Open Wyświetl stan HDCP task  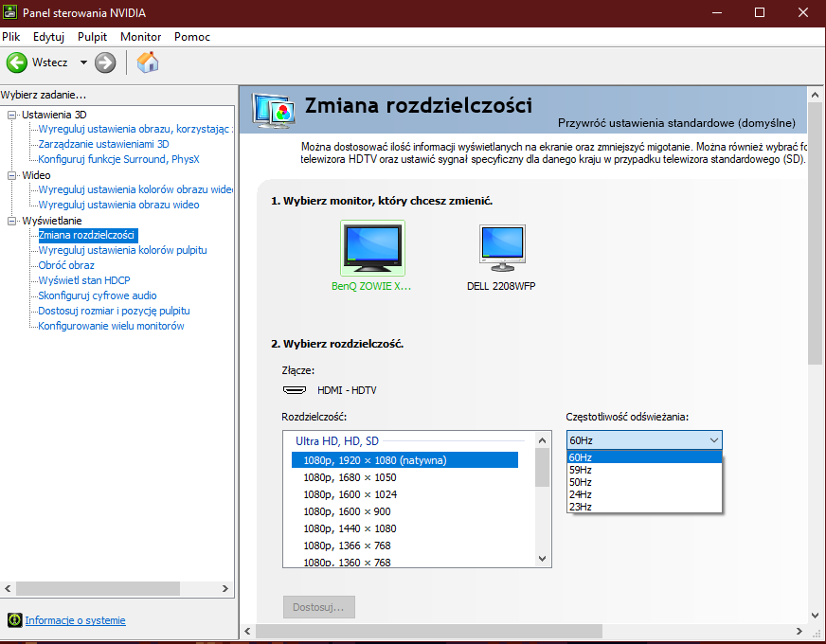pos(84,280)
